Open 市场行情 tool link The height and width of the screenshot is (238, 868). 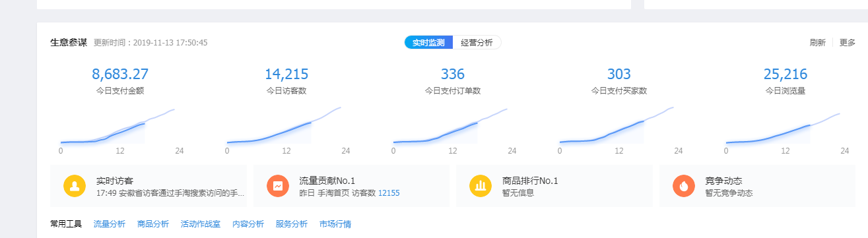(x=335, y=224)
